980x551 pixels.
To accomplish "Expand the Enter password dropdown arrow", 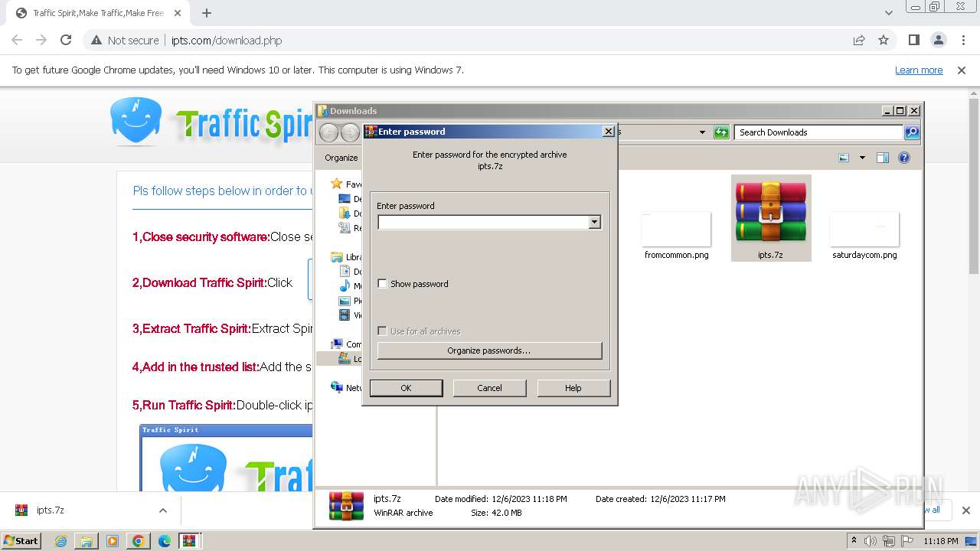I will tap(594, 222).
